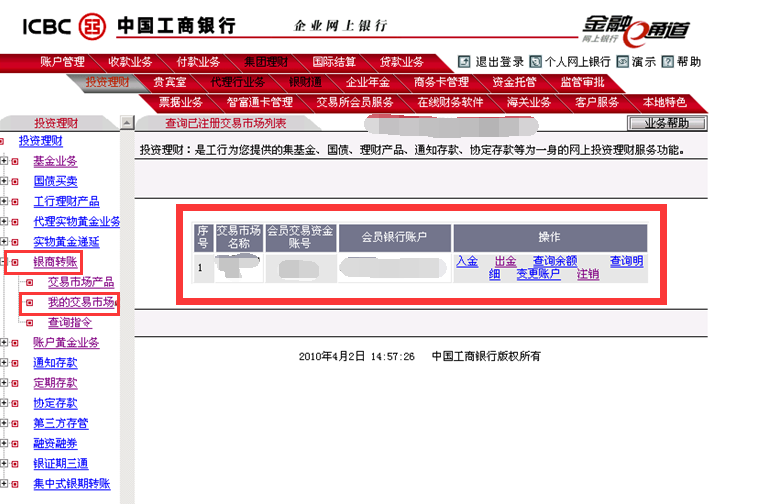Click the ICBC round logo emblem

(x=92, y=26)
